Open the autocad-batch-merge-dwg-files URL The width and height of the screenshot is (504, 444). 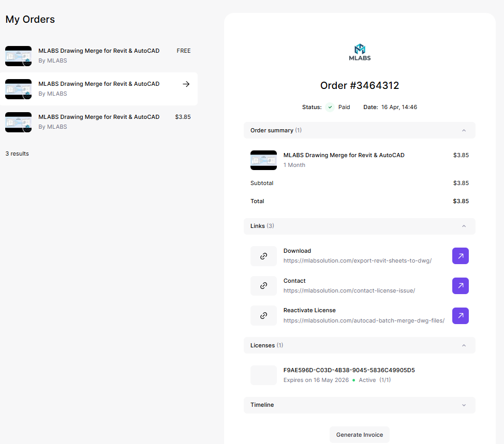[364, 320]
